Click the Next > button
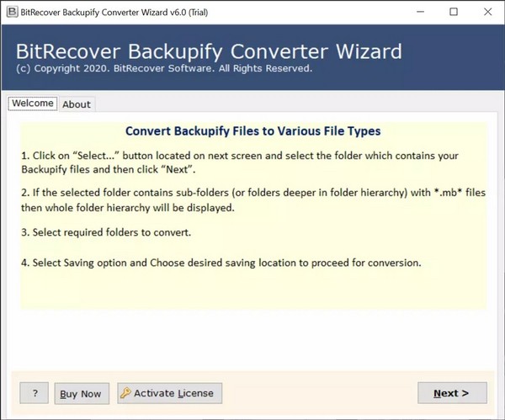This screenshot has height=420, width=505. click(x=452, y=393)
